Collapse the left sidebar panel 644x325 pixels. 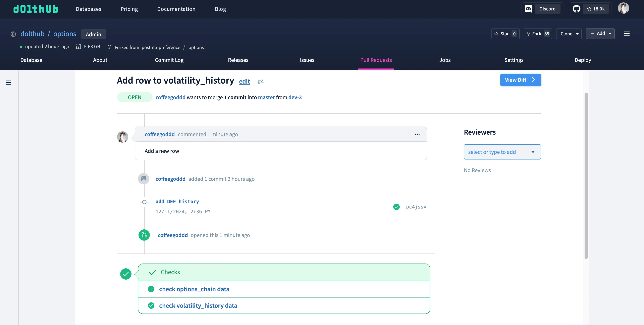[9, 82]
